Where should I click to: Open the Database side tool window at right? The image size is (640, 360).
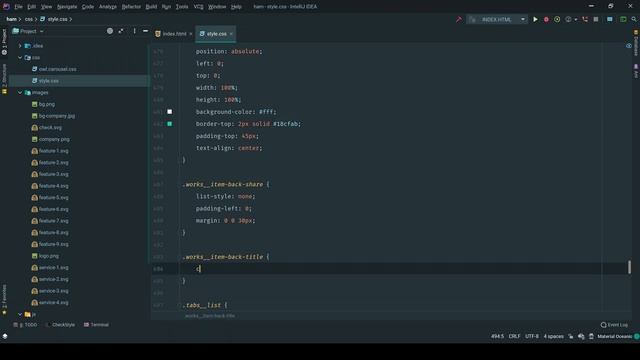636,43
